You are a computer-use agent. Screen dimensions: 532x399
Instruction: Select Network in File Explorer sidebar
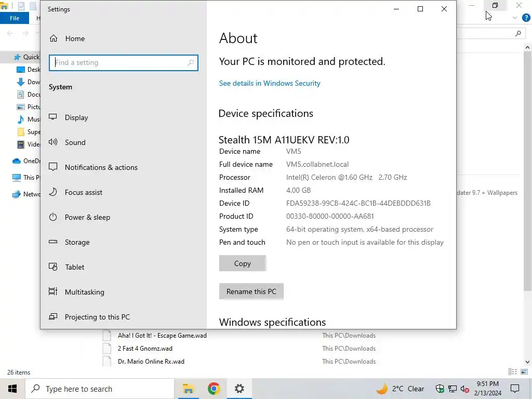(x=26, y=194)
